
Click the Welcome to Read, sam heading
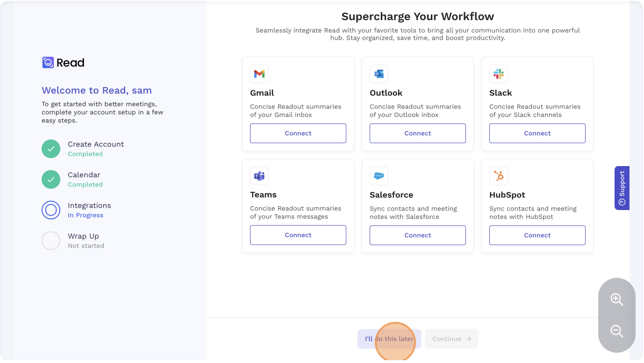(97, 90)
